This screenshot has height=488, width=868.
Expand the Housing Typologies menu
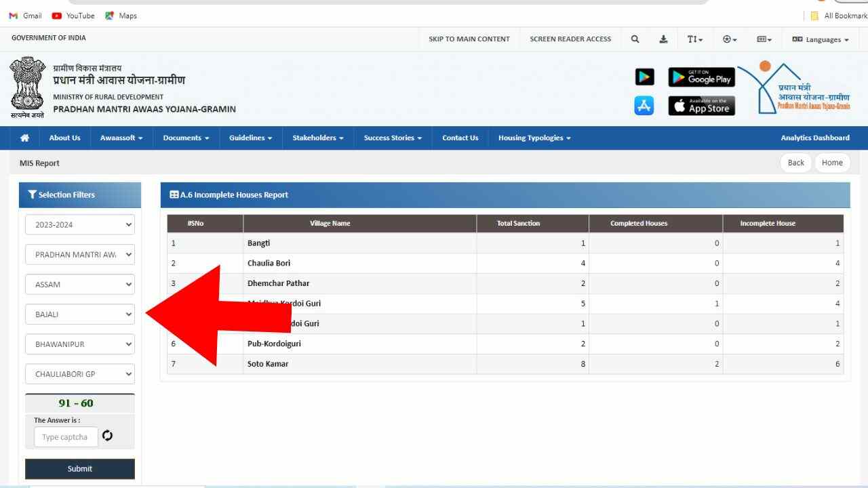pyautogui.click(x=534, y=138)
